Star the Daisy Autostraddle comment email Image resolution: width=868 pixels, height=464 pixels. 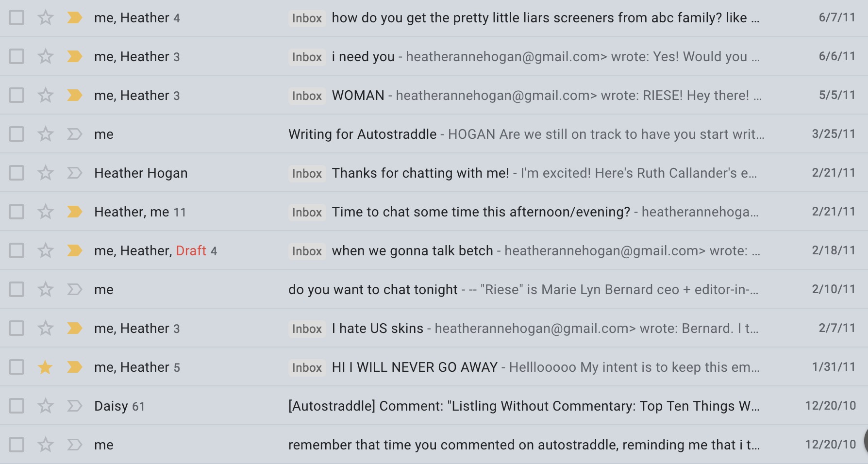pyautogui.click(x=46, y=406)
